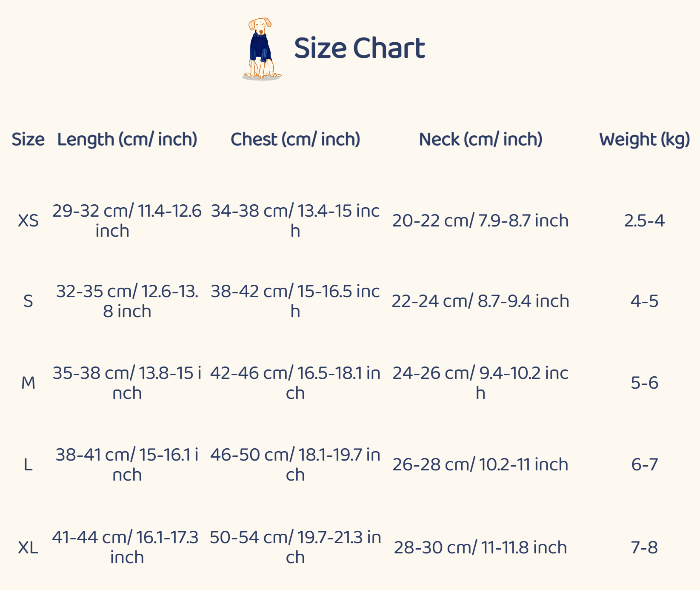
Task: Click the 6-7 weight cell
Action: [x=644, y=464]
